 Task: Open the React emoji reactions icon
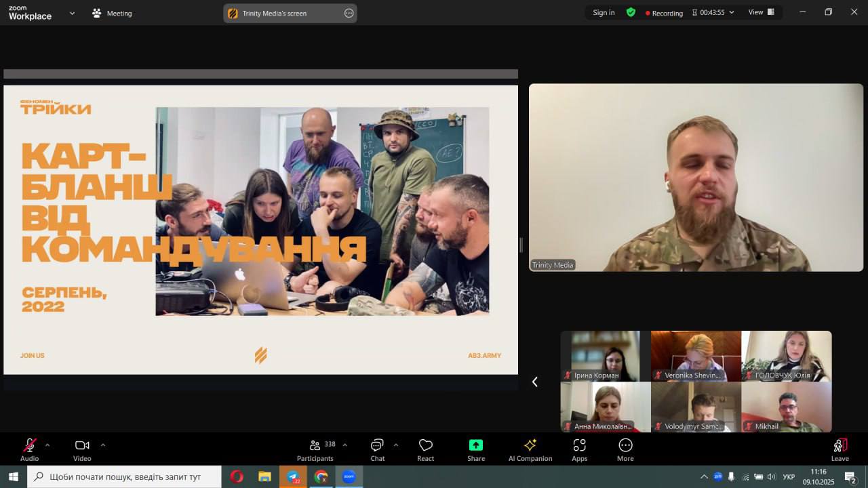[x=425, y=445]
